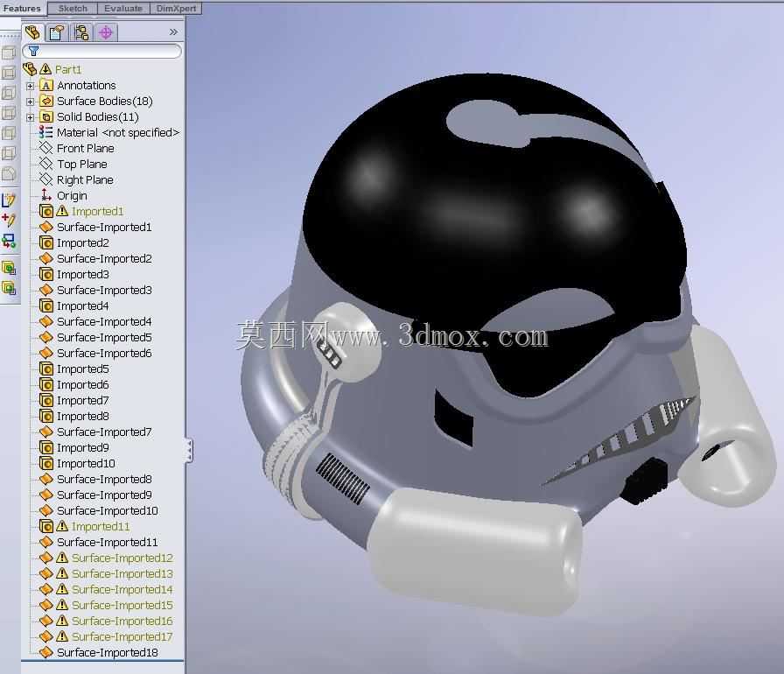Expand the Surface Bodies(18) folder
This screenshot has width=784, height=674.
[30, 102]
